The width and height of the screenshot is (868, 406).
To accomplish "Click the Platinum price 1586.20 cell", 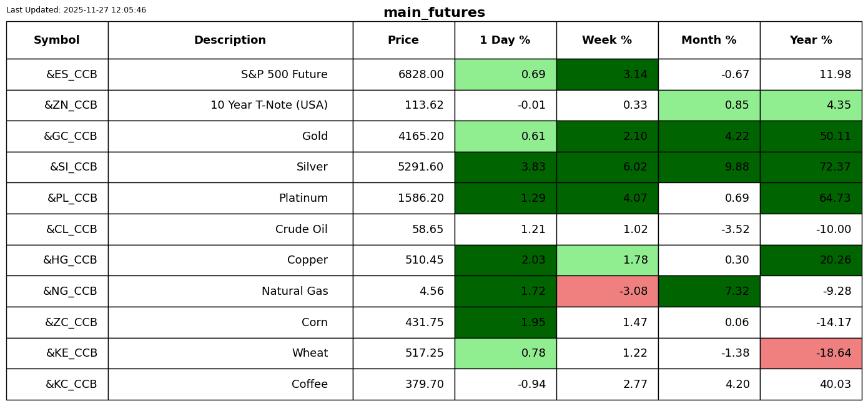I will [403, 198].
